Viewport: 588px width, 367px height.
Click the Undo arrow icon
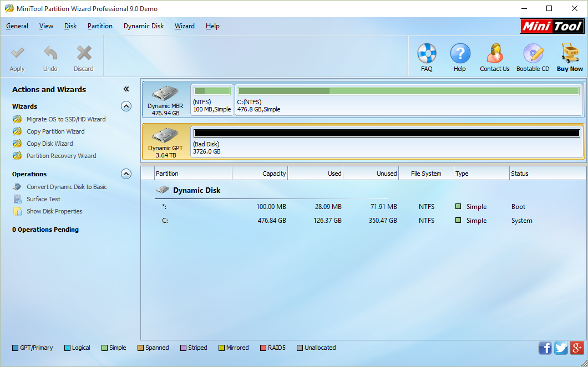point(50,53)
